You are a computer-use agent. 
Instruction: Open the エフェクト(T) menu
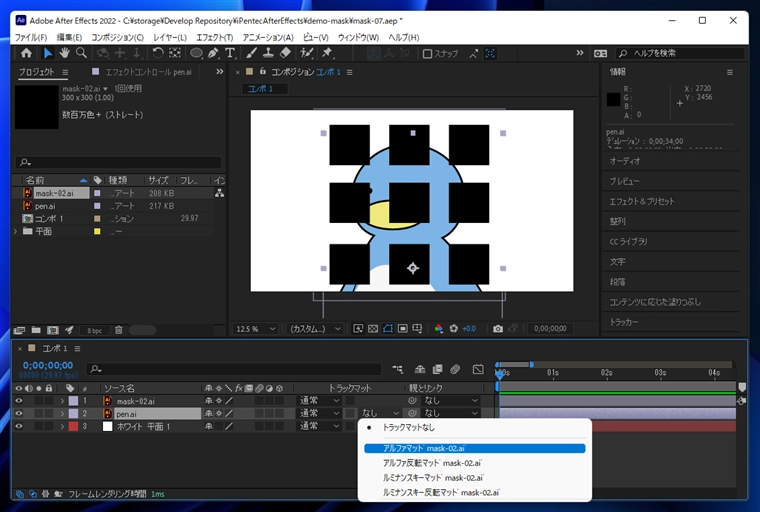point(214,37)
